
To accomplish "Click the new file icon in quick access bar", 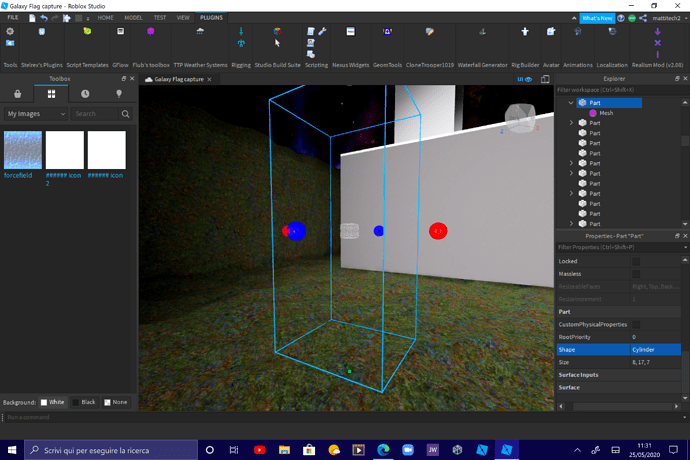I will [32, 18].
